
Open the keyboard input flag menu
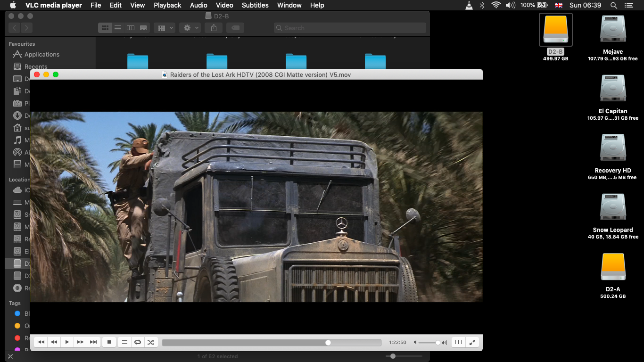pyautogui.click(x=559, y=5)
